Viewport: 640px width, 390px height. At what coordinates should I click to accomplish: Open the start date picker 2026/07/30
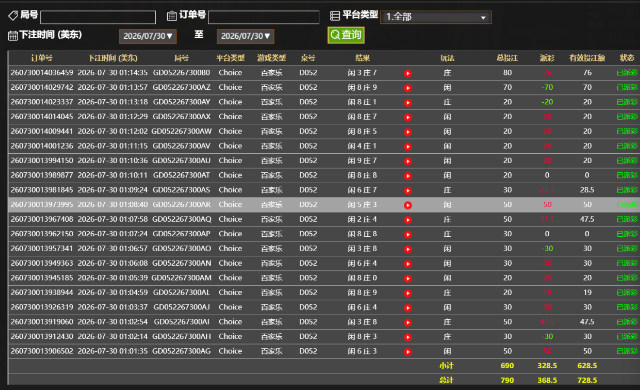pos(148,36)
